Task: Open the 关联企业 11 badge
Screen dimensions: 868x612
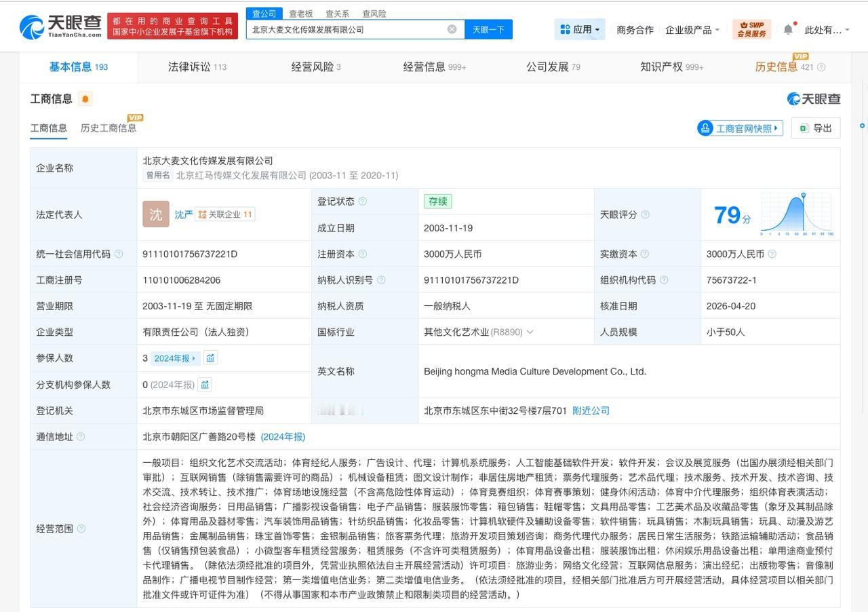Action: tap(225, 214)
